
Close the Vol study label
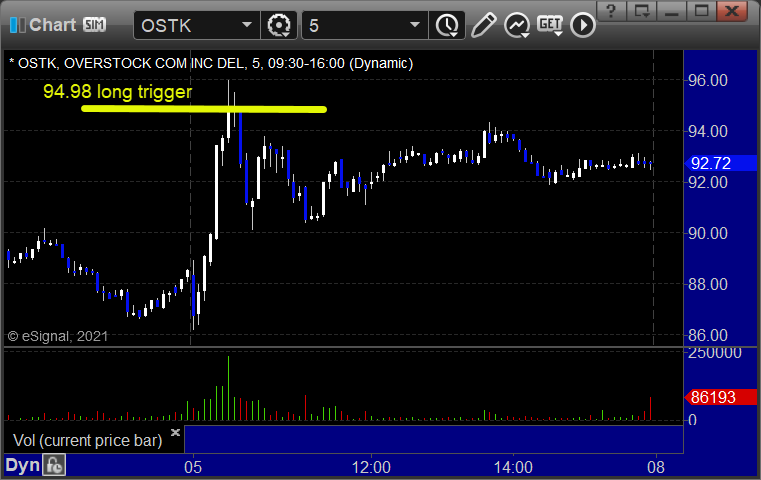tap(175, 432)
